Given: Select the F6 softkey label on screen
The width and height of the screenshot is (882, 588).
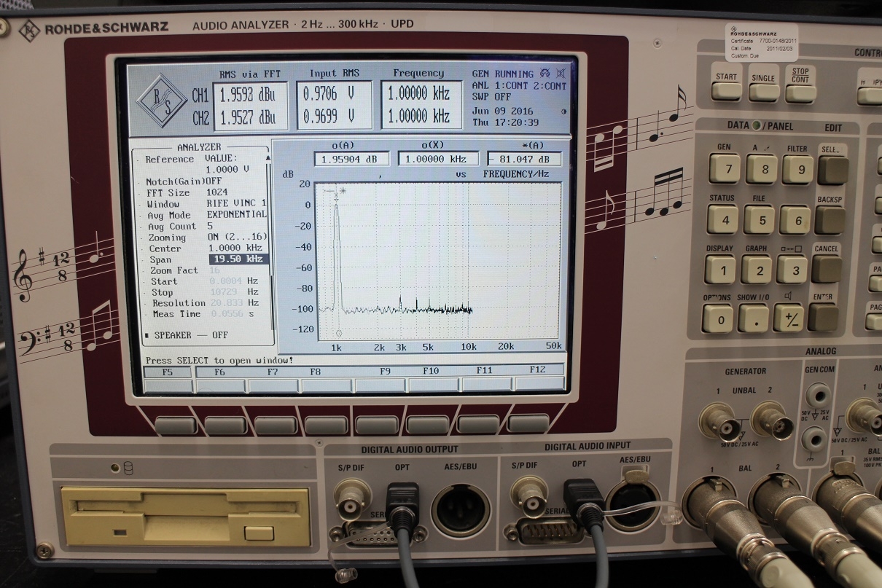Looking at the screenshot, I should [x=219, y=371].
